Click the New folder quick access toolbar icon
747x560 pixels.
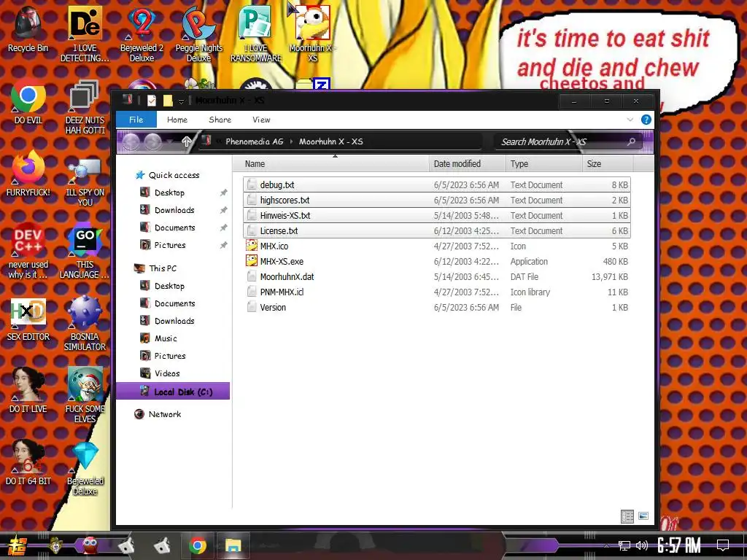pos(168,101)
